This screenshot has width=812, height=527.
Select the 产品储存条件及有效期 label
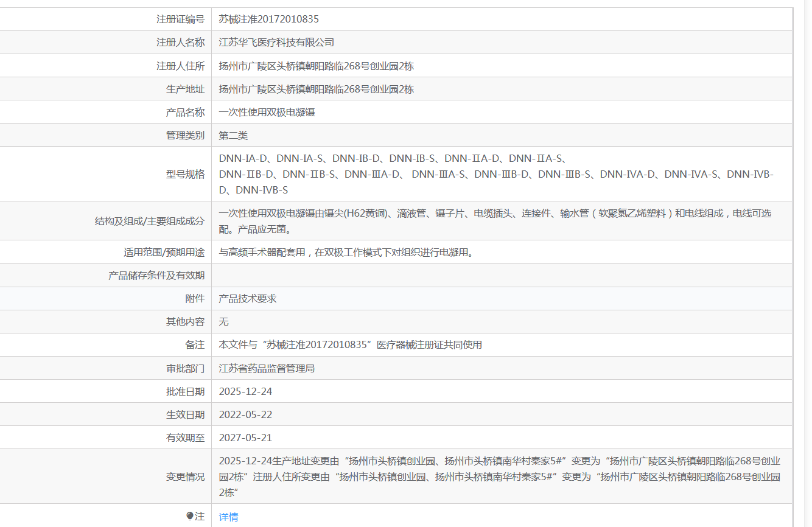[156, 275]
